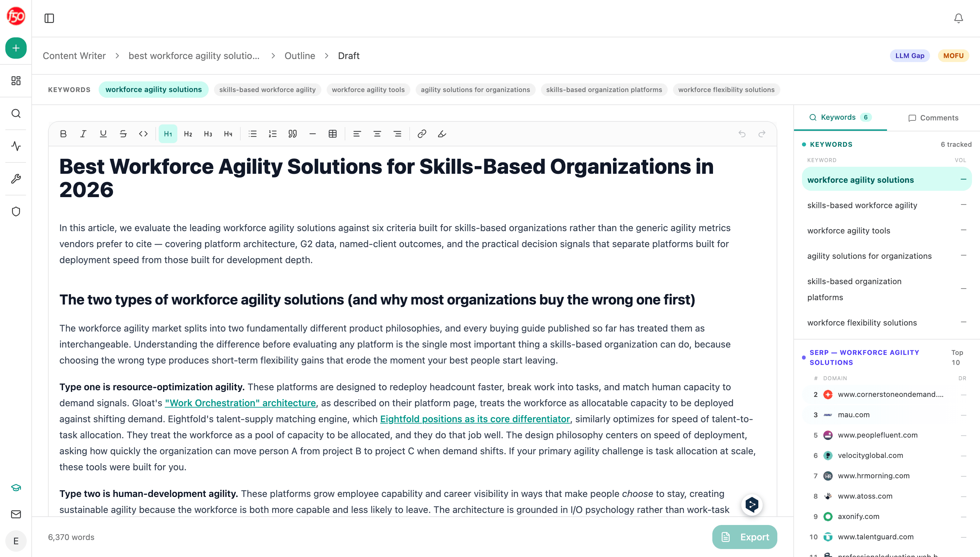This screenshot has width=980, height=557.
Task: Open the dashboard grid icon in sidebar
Action: (16, 81)
